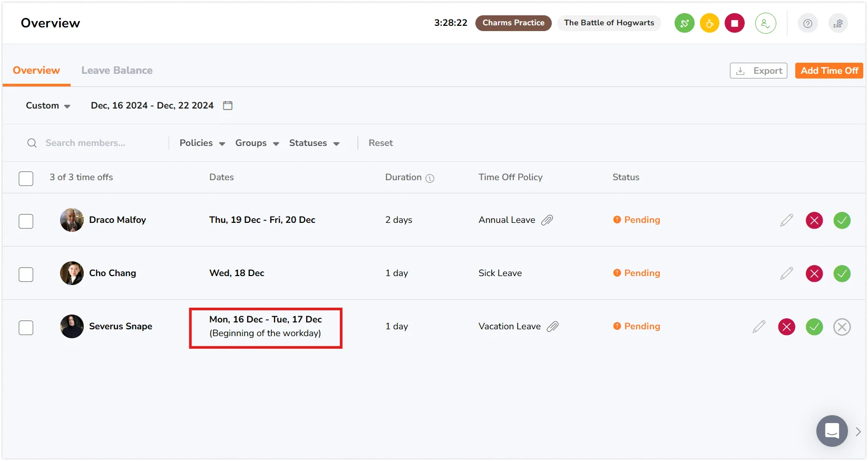Click the Wed, 18 Dec date cell
This screenshot has height=461, width=868.
pos(237,273)
